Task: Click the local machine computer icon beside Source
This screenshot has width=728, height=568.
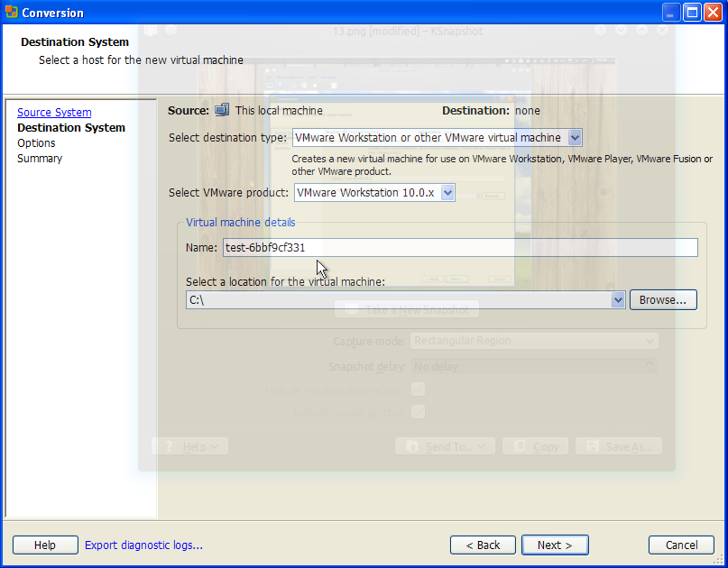Action: 222,110
